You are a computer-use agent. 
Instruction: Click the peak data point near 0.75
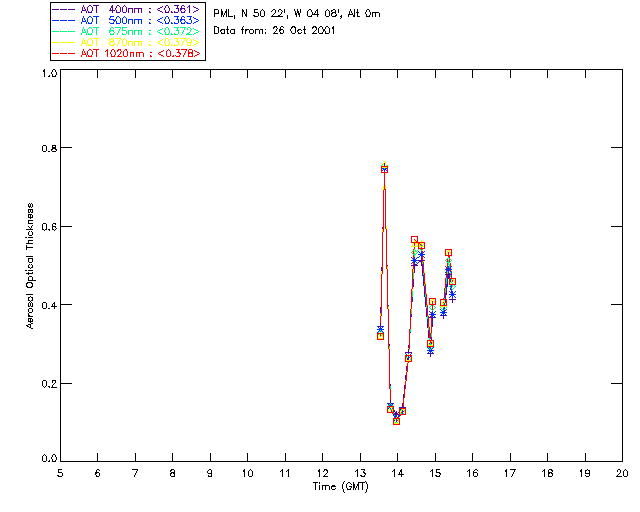(384, 169)
